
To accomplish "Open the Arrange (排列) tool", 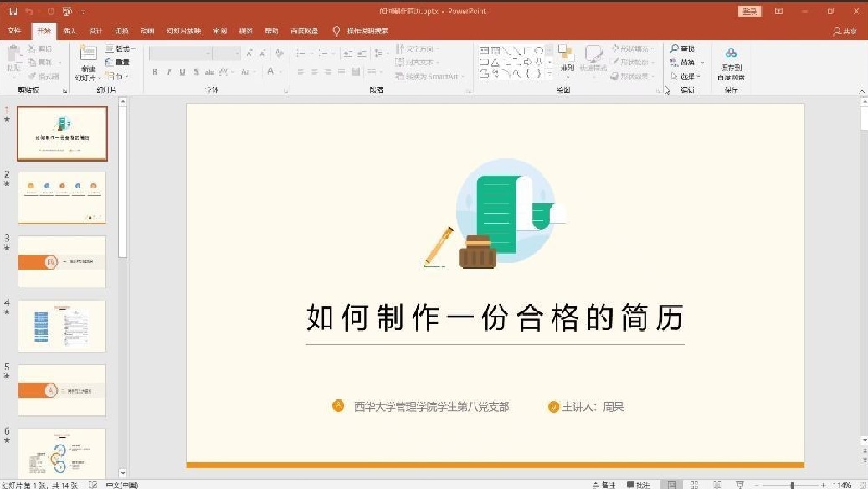I will point(567,59).
